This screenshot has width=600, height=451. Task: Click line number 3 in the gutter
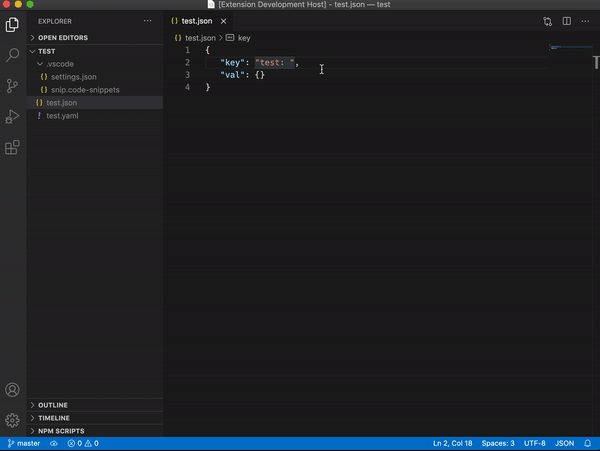click(188, 75)
